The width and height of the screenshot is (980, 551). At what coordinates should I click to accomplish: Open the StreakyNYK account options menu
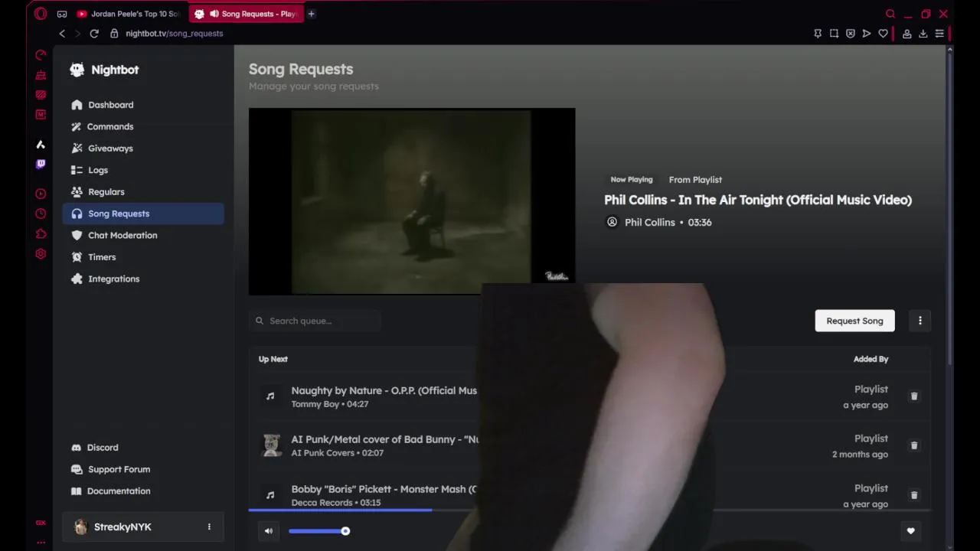point(209,527)
